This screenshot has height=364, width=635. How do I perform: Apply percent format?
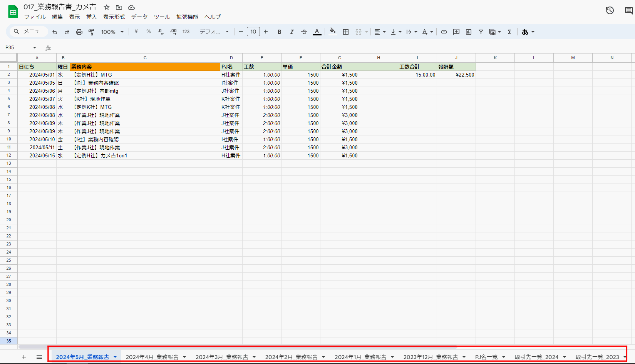(148, 32)
